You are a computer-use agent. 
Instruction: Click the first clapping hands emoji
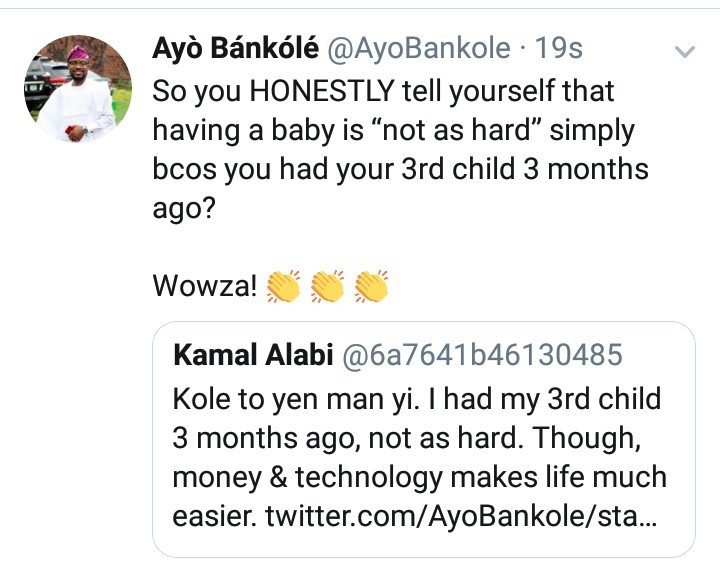coord(283,286)
